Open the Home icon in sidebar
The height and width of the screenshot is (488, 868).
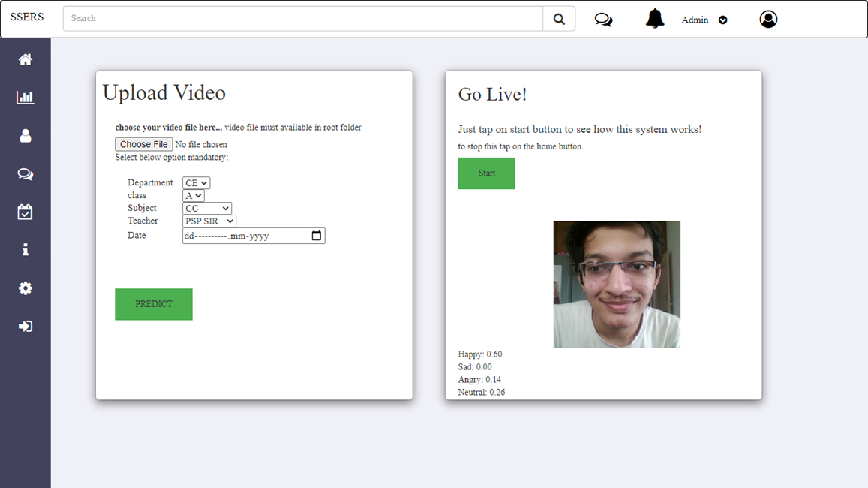(25, 59)
